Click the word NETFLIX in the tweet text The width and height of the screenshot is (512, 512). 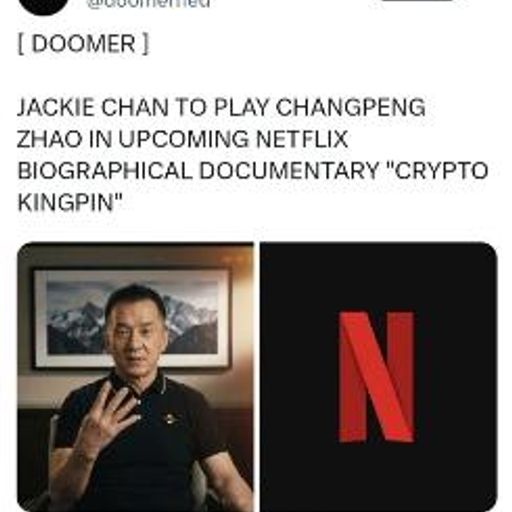point(302,139)
